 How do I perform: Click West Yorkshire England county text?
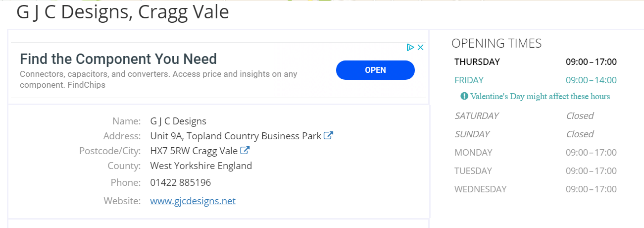(201, 166)
